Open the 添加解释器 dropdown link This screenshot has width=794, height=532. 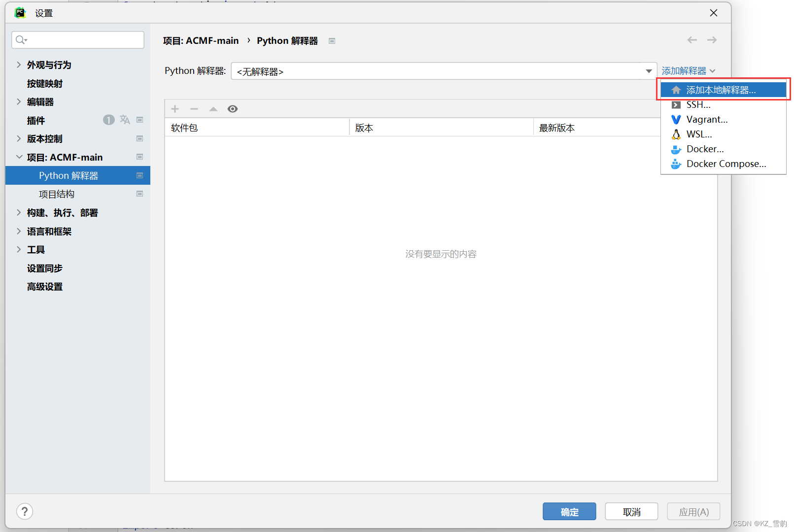tap(689, 71)
